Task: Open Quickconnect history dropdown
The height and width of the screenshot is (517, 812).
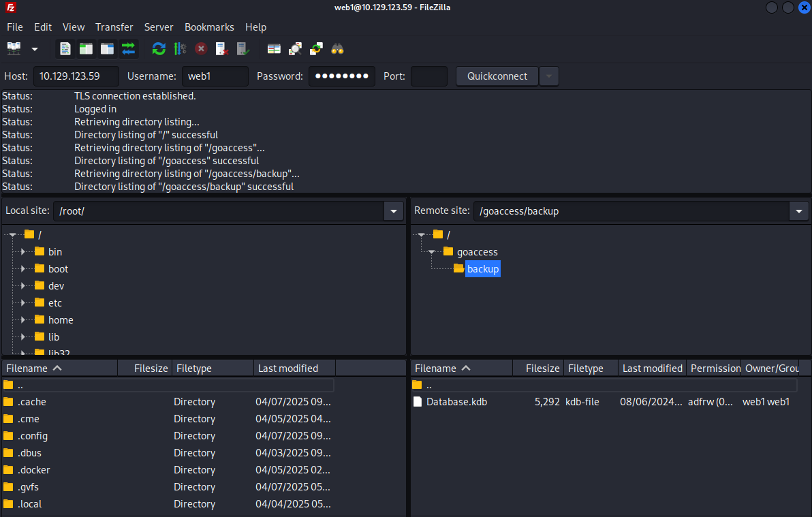Action: 549,76
